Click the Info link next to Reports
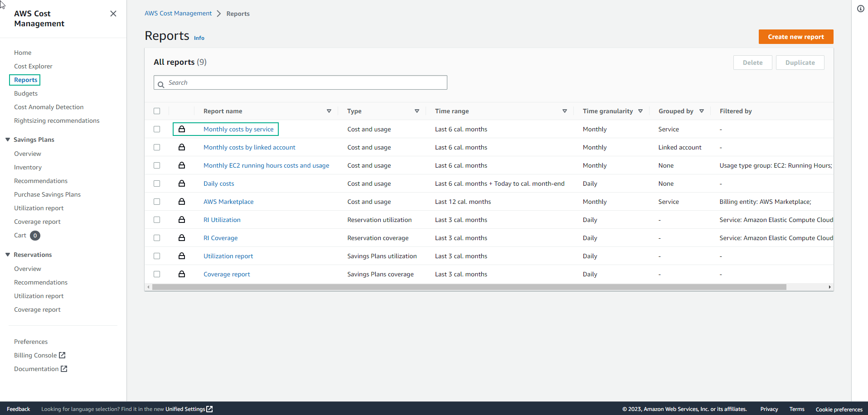This screenshot has width=868, height=415. point(199,38)
